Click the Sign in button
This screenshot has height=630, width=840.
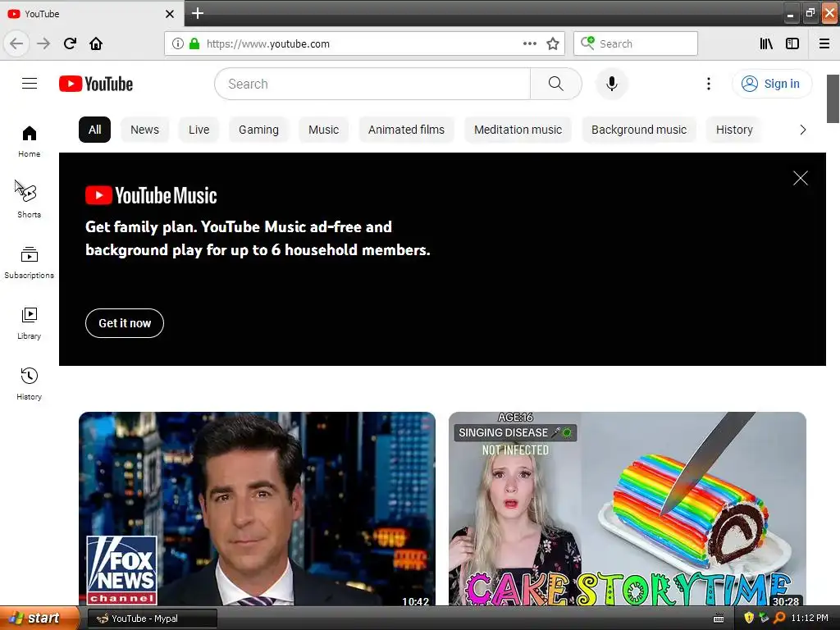tap(771, 84)
